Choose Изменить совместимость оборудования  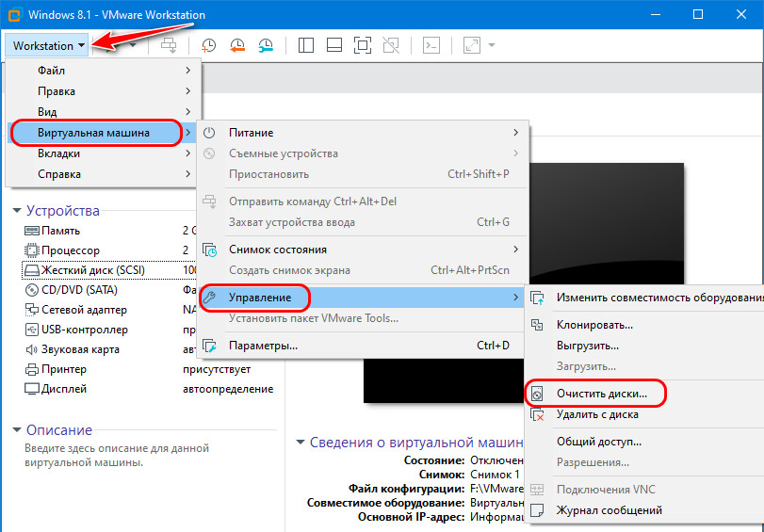(x=645, y=298)
